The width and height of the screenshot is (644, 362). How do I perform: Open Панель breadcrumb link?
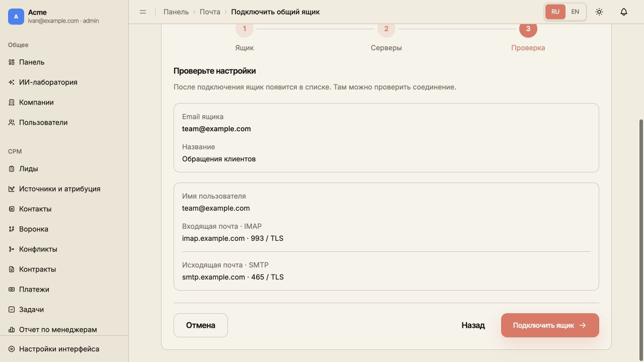pyautogui.click(x=176, y=12)
